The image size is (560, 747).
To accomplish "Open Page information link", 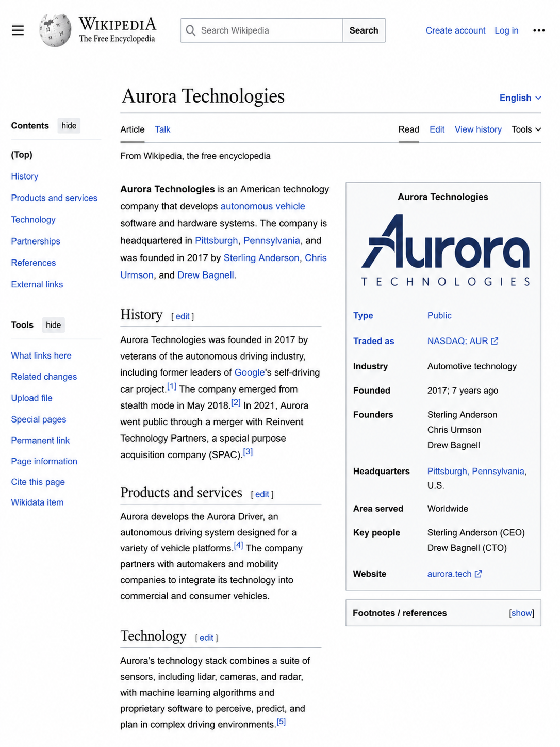I will coord(44,461).
